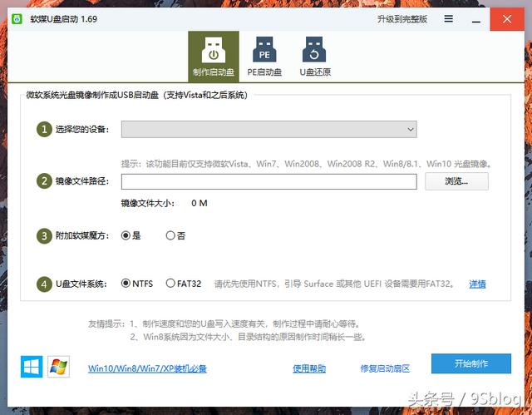Click the Windows 7 flag icon
Viewport: 532px width, 415px height.
[x=58, y=367]
